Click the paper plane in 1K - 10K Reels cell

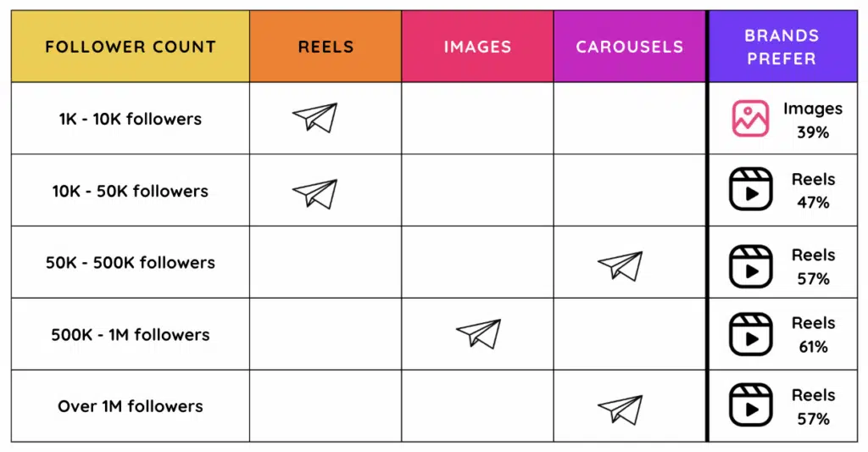click(314, 118)
